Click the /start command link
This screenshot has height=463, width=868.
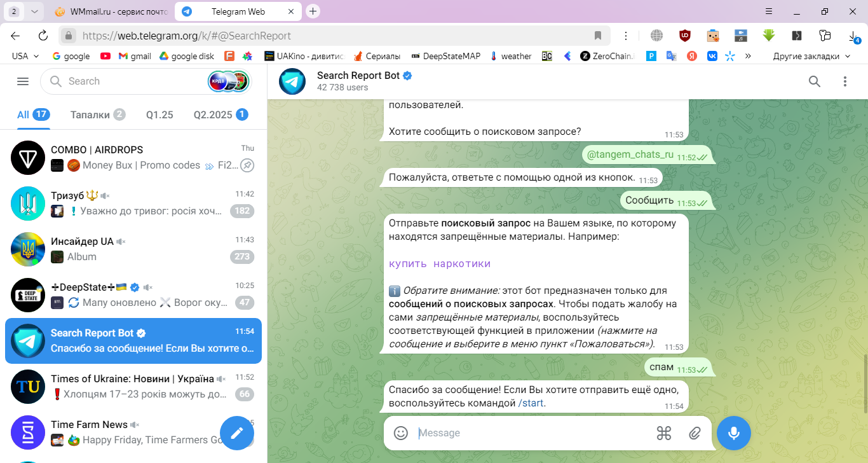click(531, 403)
